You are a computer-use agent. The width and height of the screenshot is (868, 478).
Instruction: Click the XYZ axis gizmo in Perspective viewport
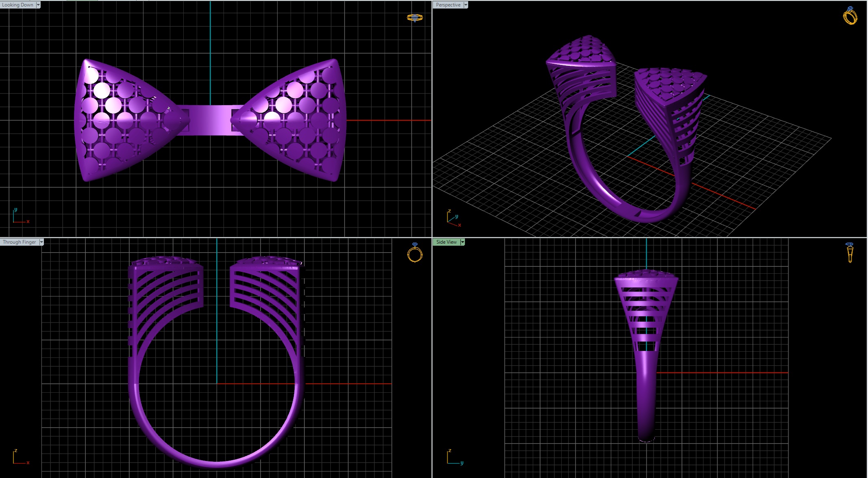click(x=453, y=218)
